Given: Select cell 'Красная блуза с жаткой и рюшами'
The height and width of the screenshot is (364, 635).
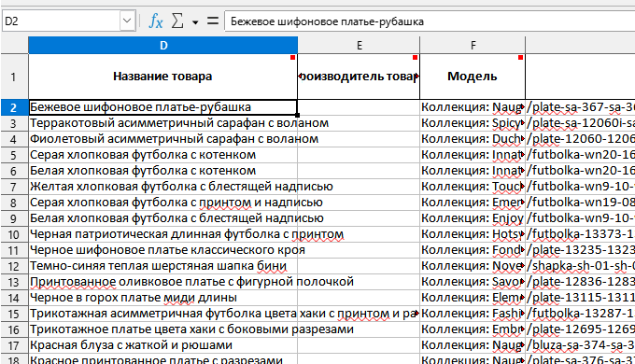Looking at the screenshot, I should [162, 345].
